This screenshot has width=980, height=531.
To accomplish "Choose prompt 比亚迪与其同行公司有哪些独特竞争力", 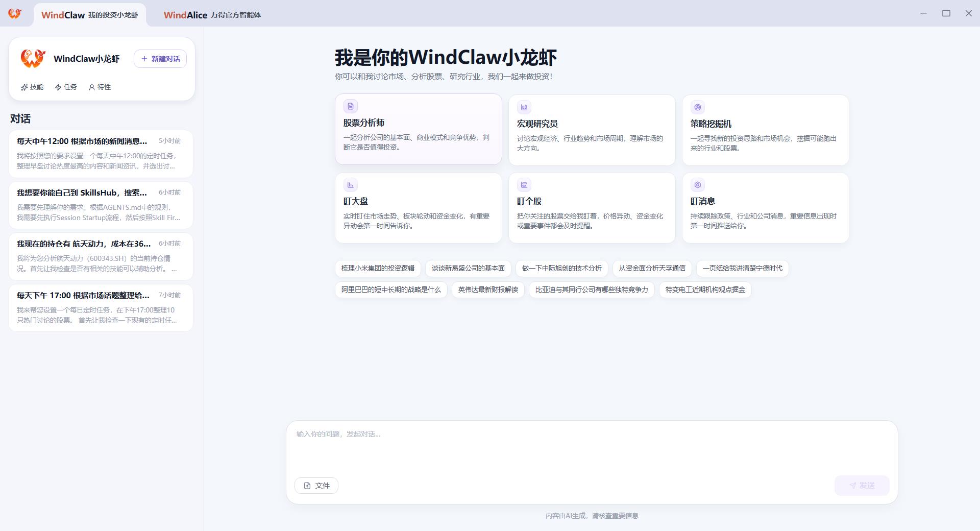I will (x=592, y=289).
